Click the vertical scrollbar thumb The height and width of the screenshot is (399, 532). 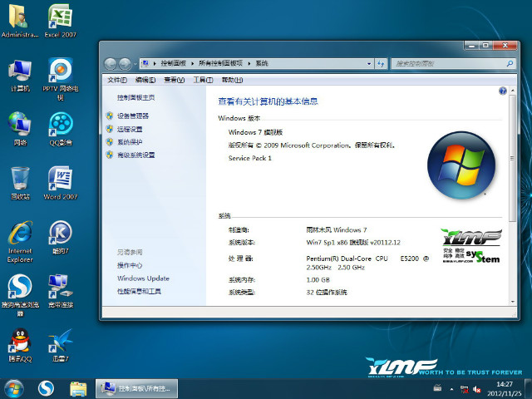[x=512, y=159]
